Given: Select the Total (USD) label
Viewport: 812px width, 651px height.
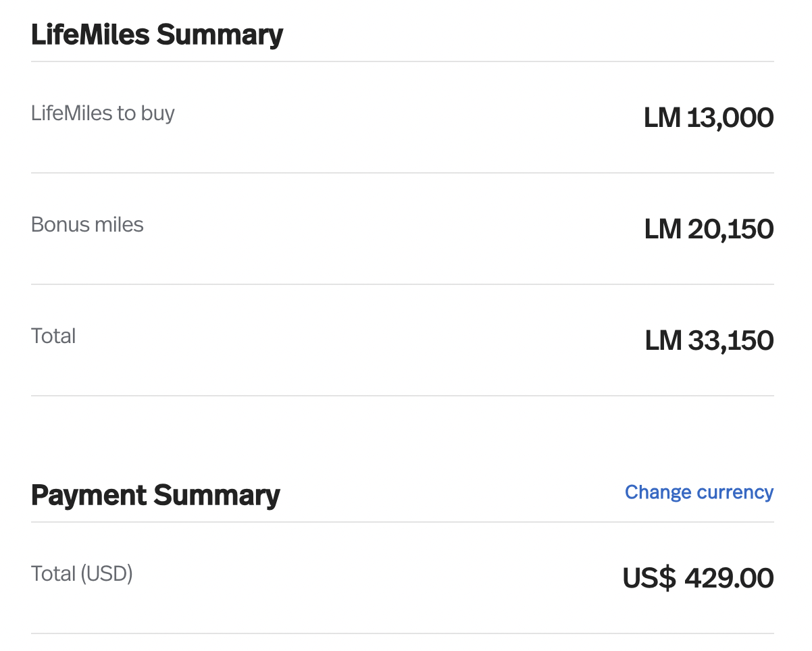Looking at the screenshot, I should tap(82, 573).
